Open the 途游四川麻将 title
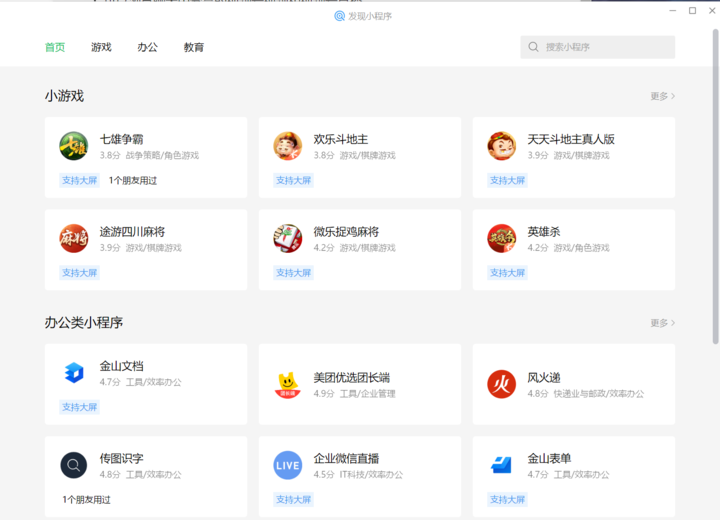Screen dimensions: 720x520 (x=132, y=232)
